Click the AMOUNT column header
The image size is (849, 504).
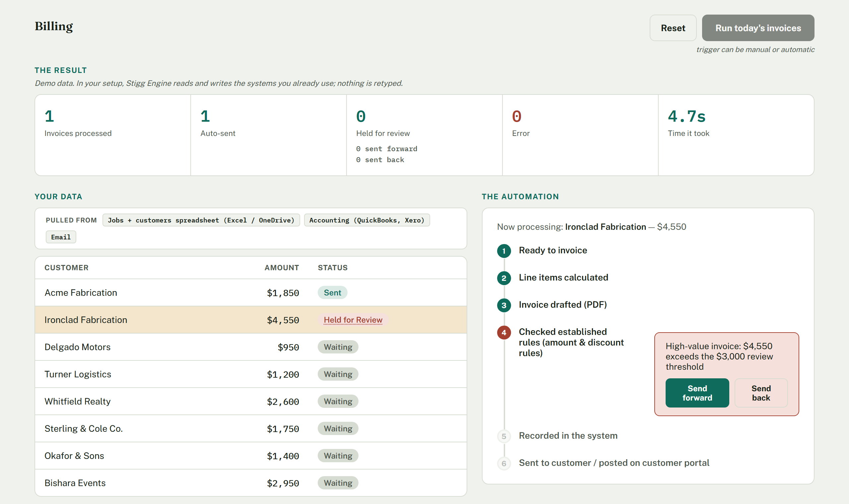282,268
